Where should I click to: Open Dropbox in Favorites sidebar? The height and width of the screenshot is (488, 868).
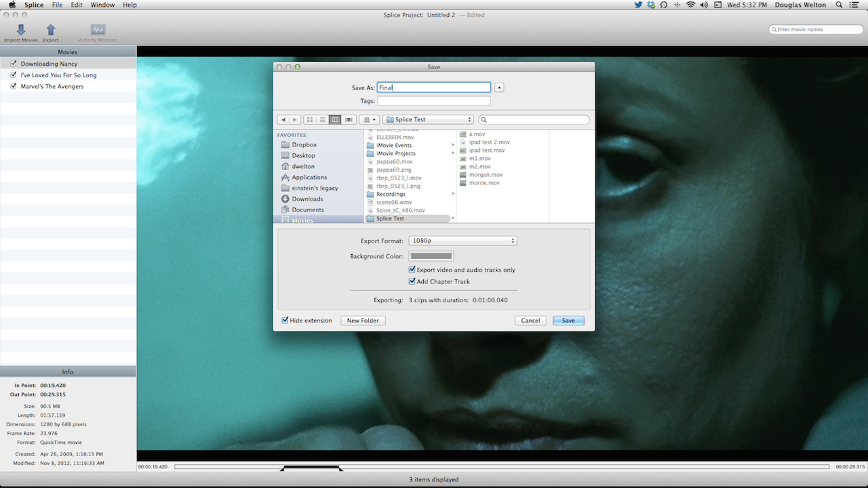(304, 144)
